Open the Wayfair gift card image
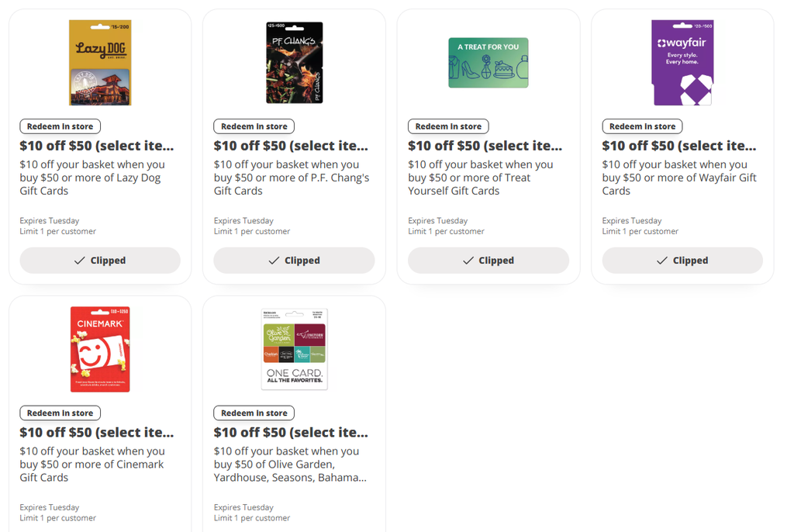This screenshot has height=532, width=794. pos(682,63)
